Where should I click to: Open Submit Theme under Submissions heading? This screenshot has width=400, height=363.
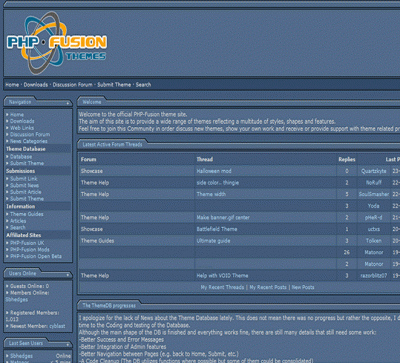pyautogui.click(x=27, y=199)
